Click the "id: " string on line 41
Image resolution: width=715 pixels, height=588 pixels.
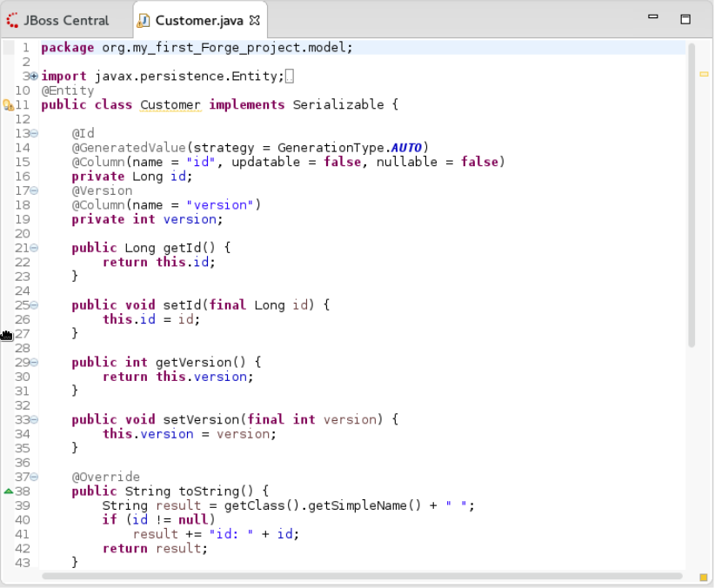231,534
